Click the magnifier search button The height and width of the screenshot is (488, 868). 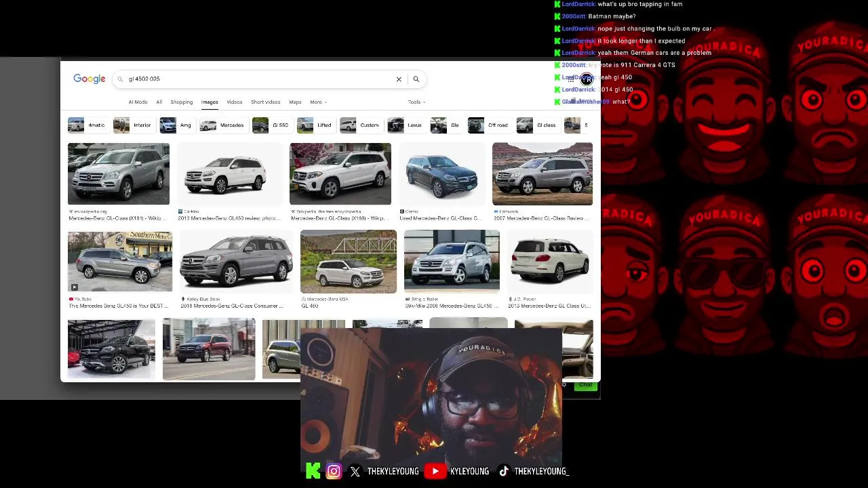[x=416, y=79]
